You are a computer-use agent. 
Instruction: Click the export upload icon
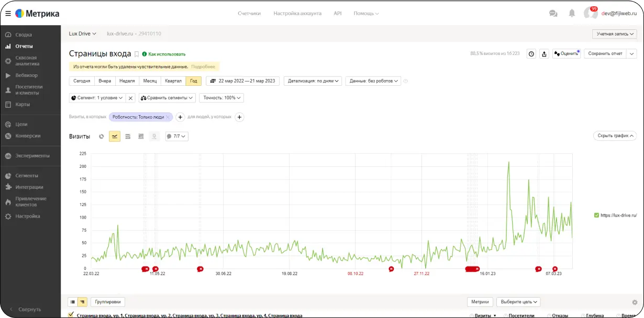pyautogui.click(x=544, y=53)
